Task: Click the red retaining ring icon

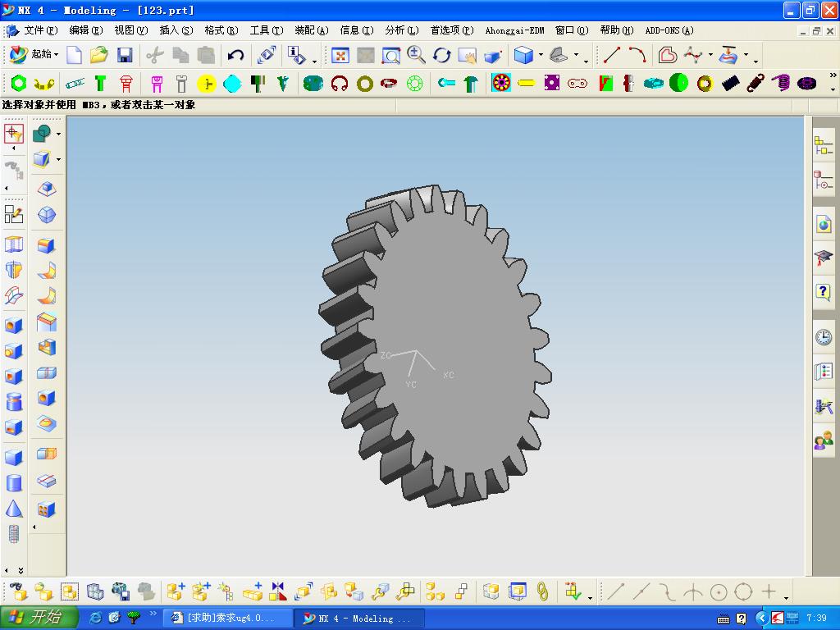Action: [x=340, y=83]
